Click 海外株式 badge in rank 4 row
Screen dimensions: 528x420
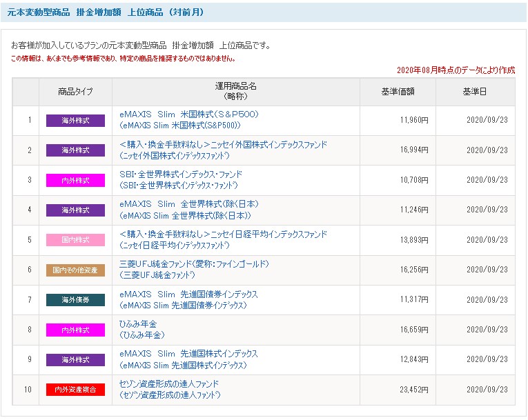coord(75,210)
